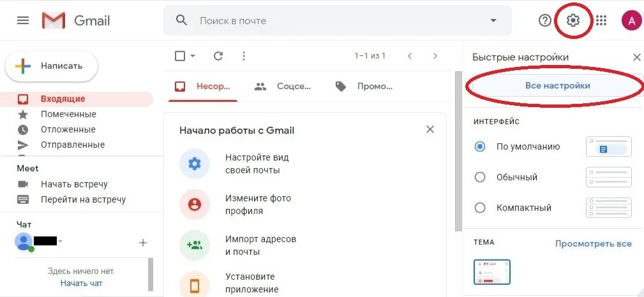Click the Просмотреть все themes link

pyautogui.click(x=593, y=243)
